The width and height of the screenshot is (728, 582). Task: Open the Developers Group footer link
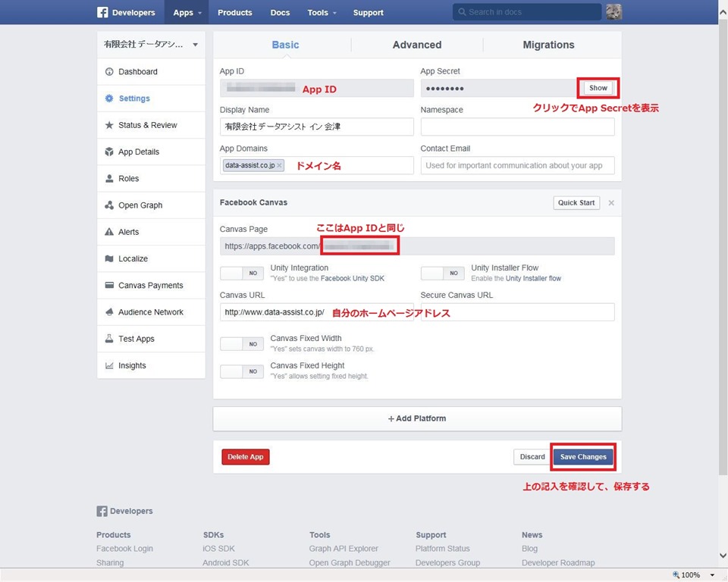tap(447, 562)
